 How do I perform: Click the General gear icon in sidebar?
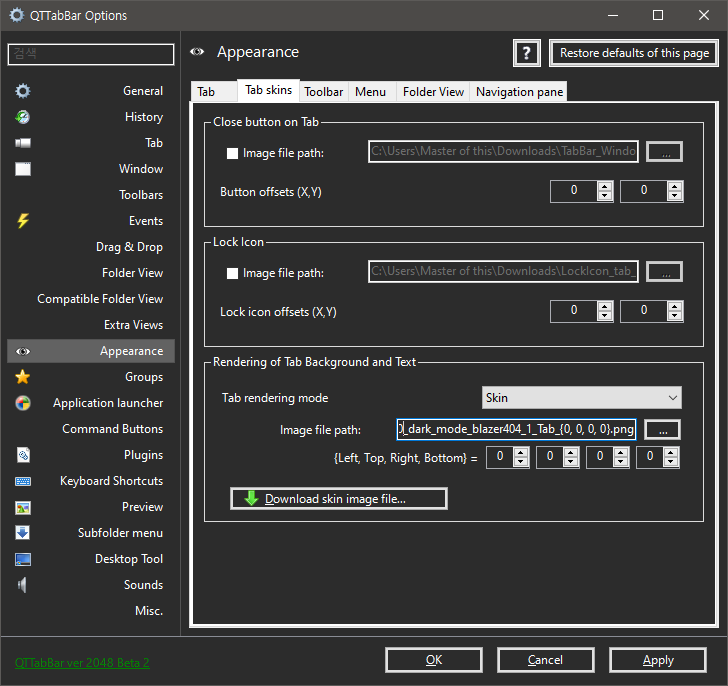[x=23, y=91]
